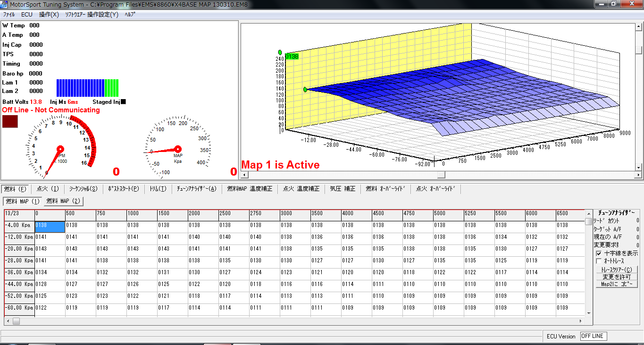Select the -60.00 Kpa cell under column 1500

[172, 309]
